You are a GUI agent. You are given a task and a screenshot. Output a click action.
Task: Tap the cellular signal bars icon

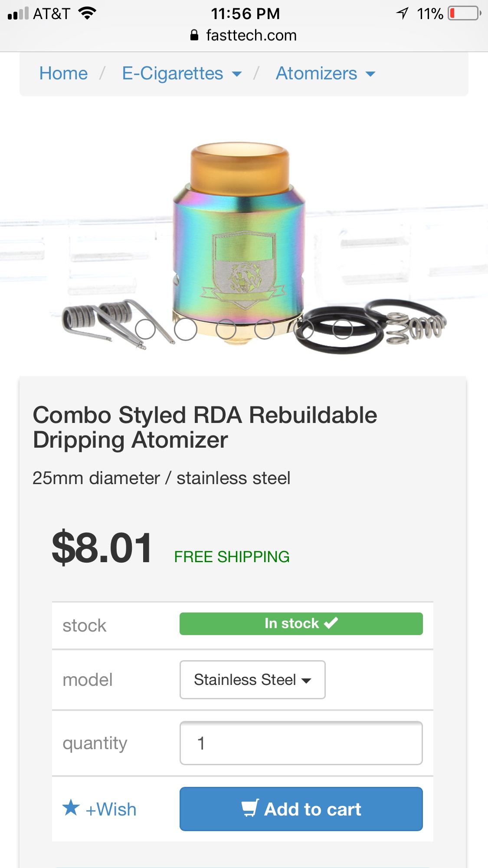pyautogui.click(x=18, y=13)
